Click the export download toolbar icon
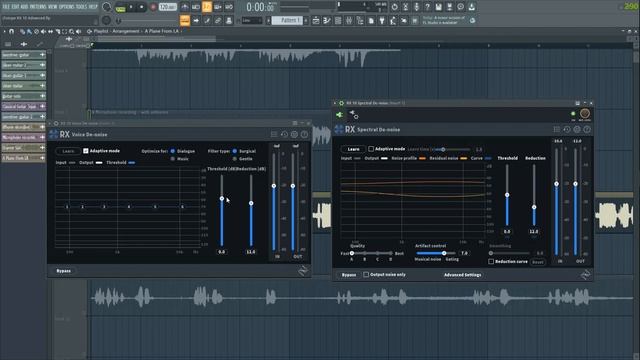 tap(471, 7)
